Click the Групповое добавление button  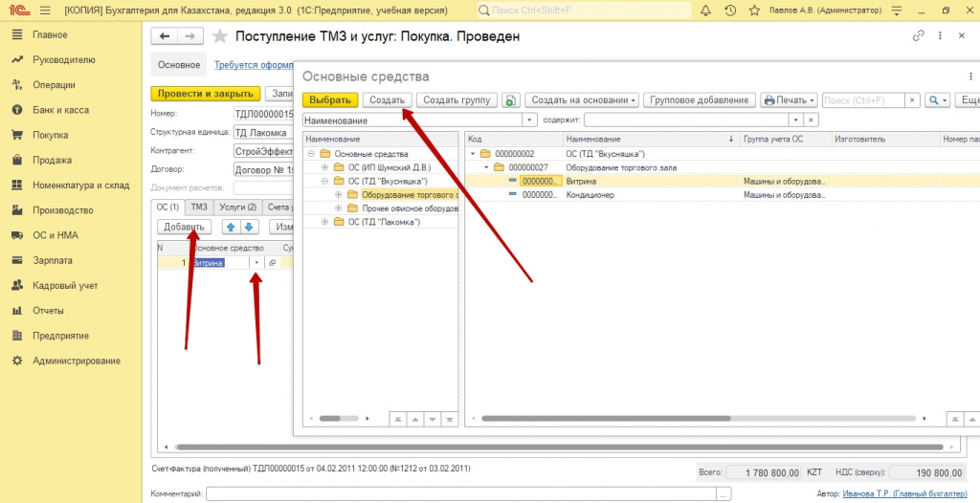coord(700,100)
